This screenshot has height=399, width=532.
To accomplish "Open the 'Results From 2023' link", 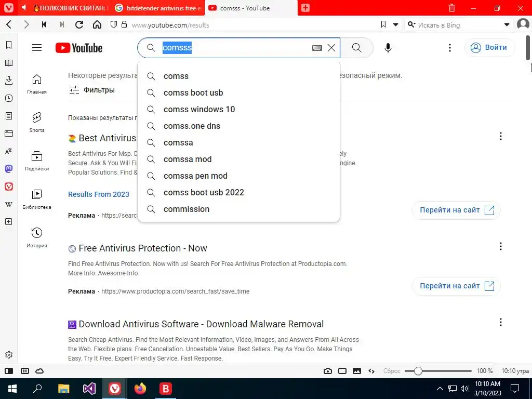I will [x=99, y=194].
